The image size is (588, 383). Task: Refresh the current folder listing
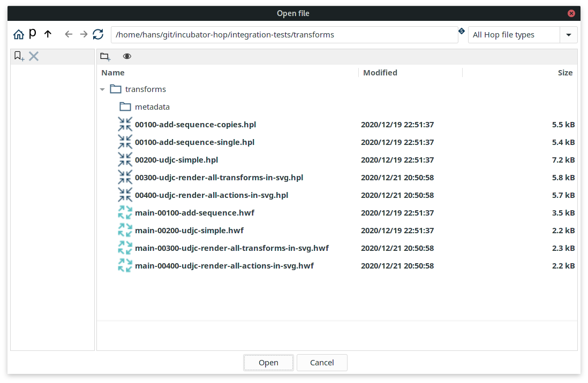point(98,34)
